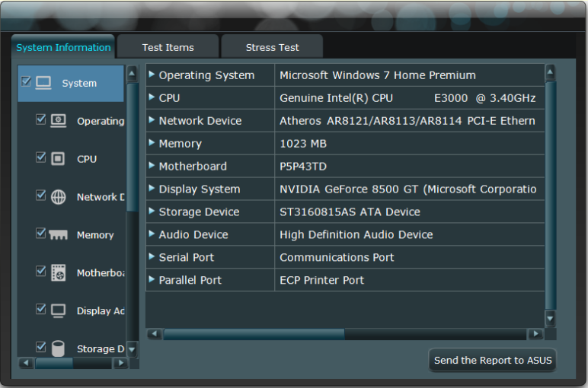588x388 pixels.
Task: Uncheck the Storage Device checkbox in sidebar
Action: (x=41, y=347)
